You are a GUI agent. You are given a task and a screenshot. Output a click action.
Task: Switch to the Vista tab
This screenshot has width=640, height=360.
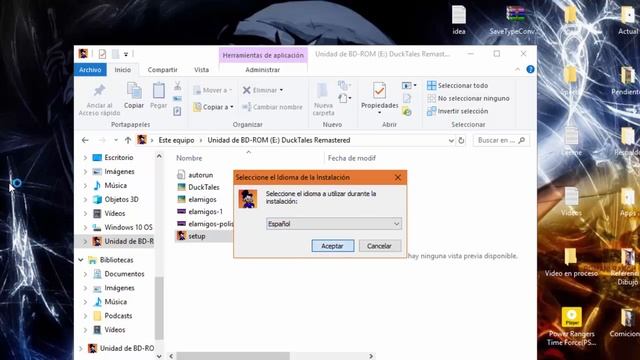pos(201,70)
